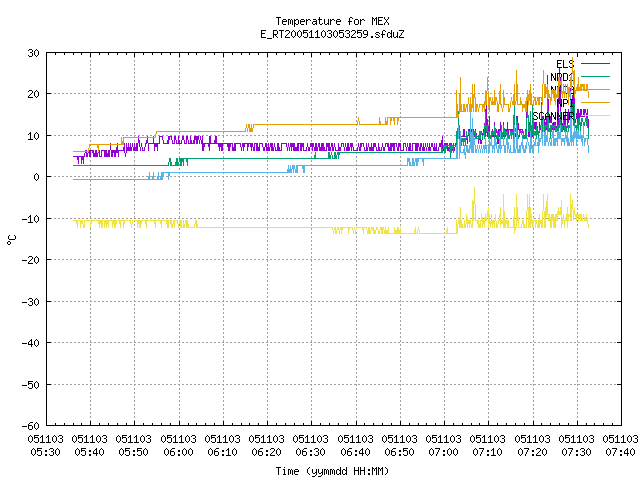The image size is (640, 480).
Task: Click the °C y-axis unit label
Action: click(x=11, y=240)
